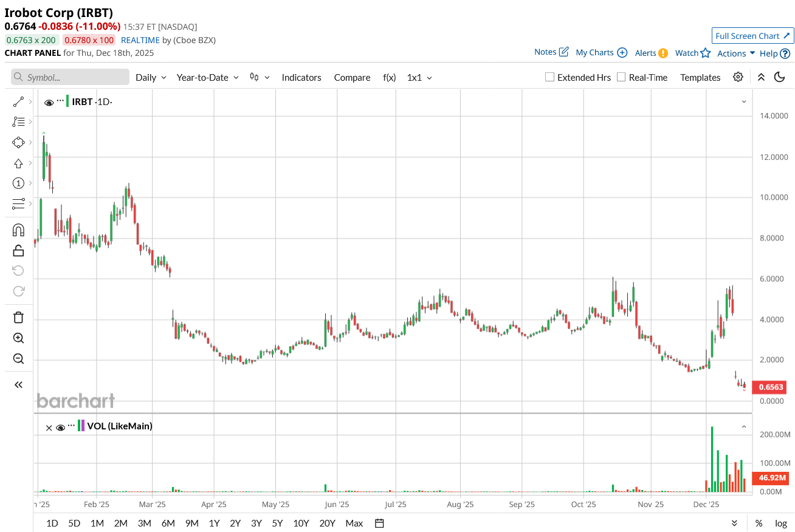Toggle log scale

tap(781, 523)
